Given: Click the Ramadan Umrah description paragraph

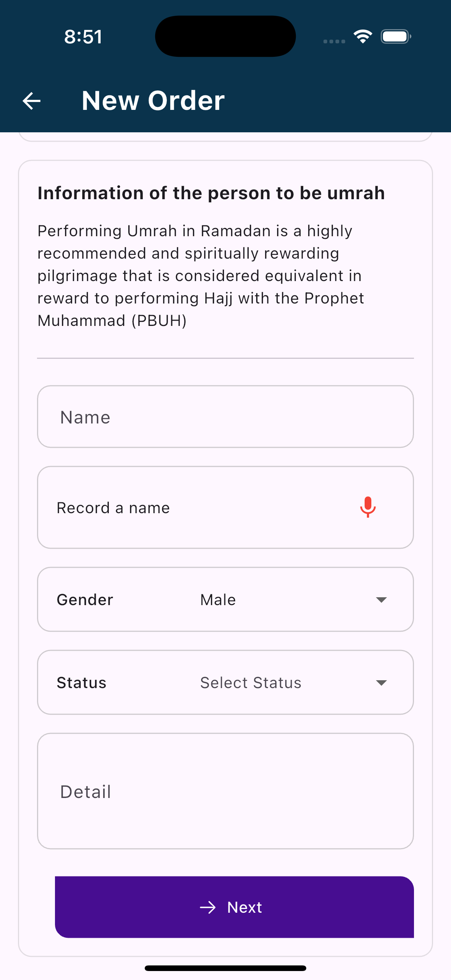Looking at the screenshot, I should click(200, 276).
